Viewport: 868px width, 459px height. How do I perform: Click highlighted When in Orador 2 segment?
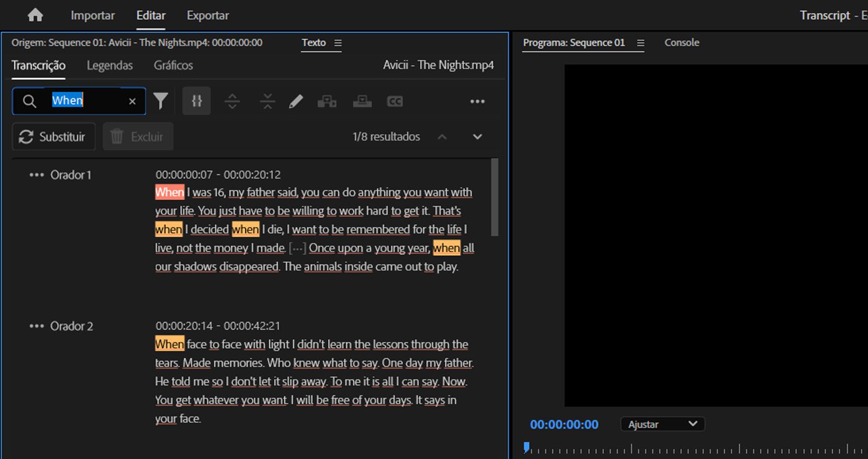(x=170, y=344)
